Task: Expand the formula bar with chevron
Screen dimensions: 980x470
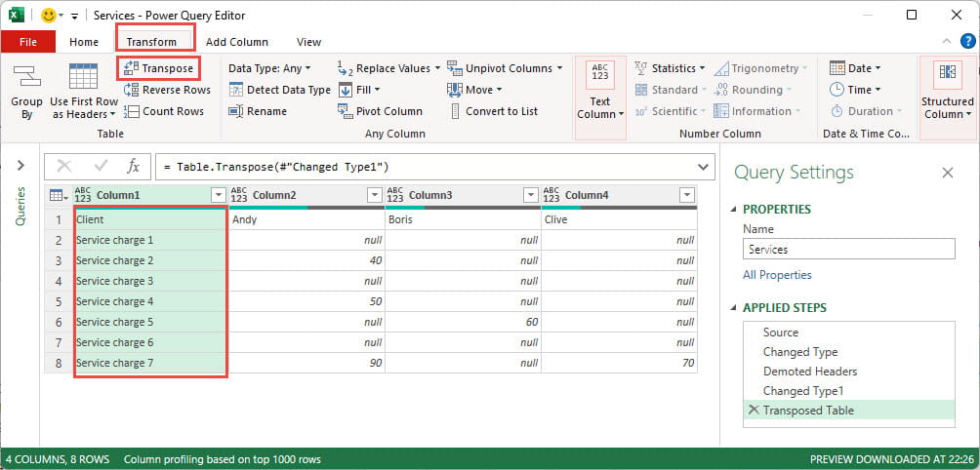Action: click(x=704, y=167)
